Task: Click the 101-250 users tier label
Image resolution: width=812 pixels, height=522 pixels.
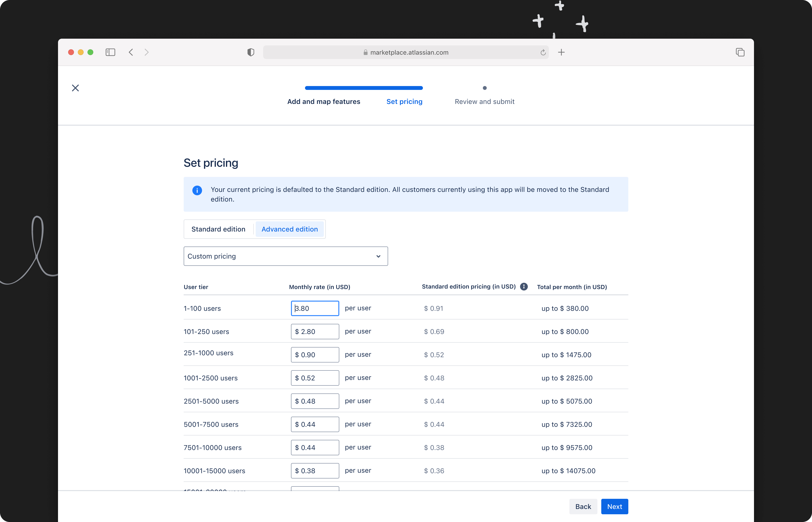Action: [206, 332]
